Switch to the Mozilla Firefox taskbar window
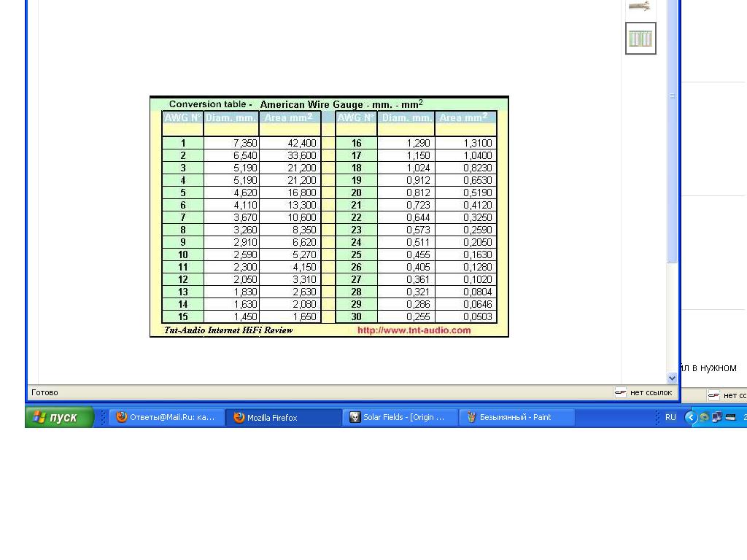 [283, 417]
